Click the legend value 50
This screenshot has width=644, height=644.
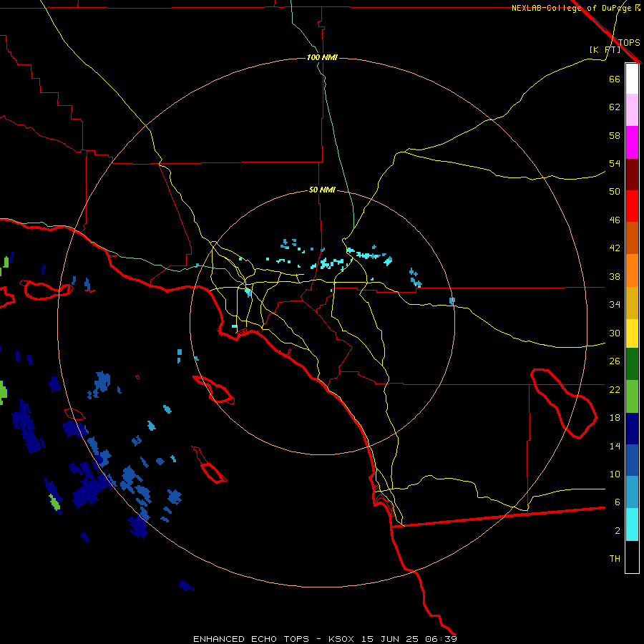(615, 192)
